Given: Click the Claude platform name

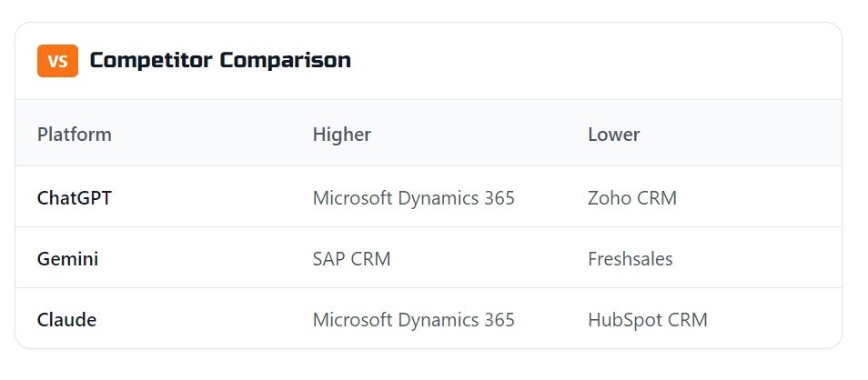Looking at the screenshot, I should (x=66, y=320).
